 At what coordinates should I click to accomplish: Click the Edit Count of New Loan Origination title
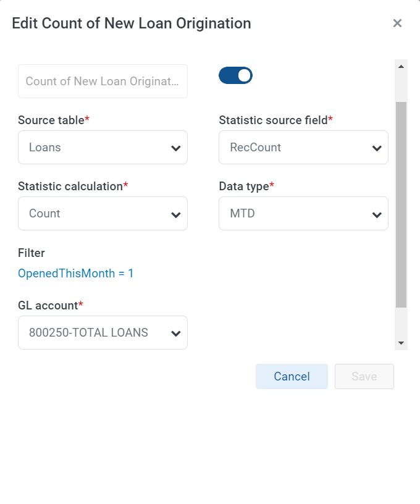click(x=132, y=23)
